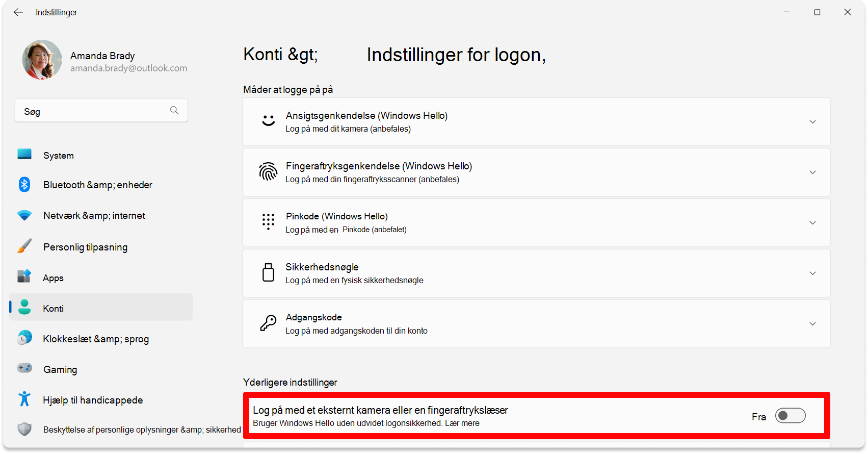This screenshot has width=868, height=454.
Task: Expand Ansigtsgenkendelse (Windows Hello) chevron
Action: pyautogui.click(x=812, y=122)
